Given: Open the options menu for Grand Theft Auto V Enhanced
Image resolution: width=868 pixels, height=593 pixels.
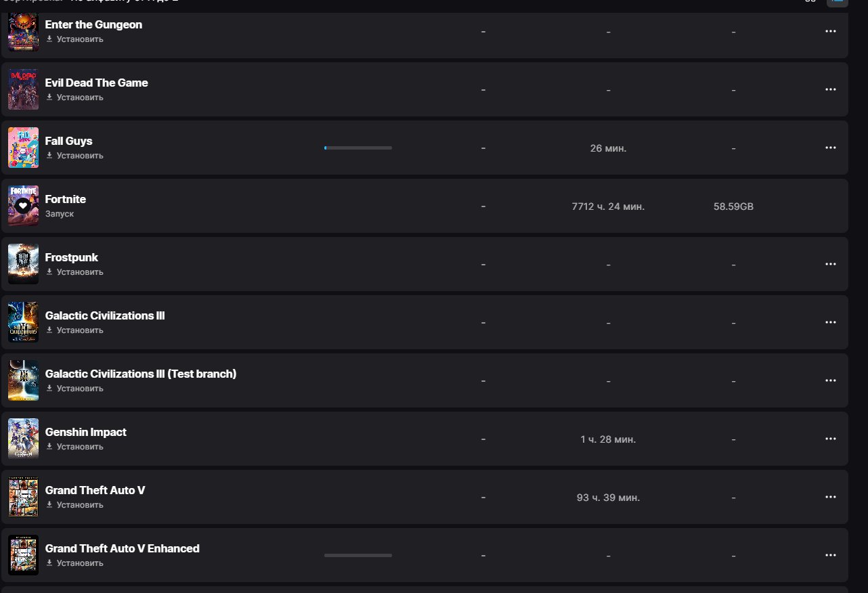Looking at the screenshot, I should pos(831,555).
